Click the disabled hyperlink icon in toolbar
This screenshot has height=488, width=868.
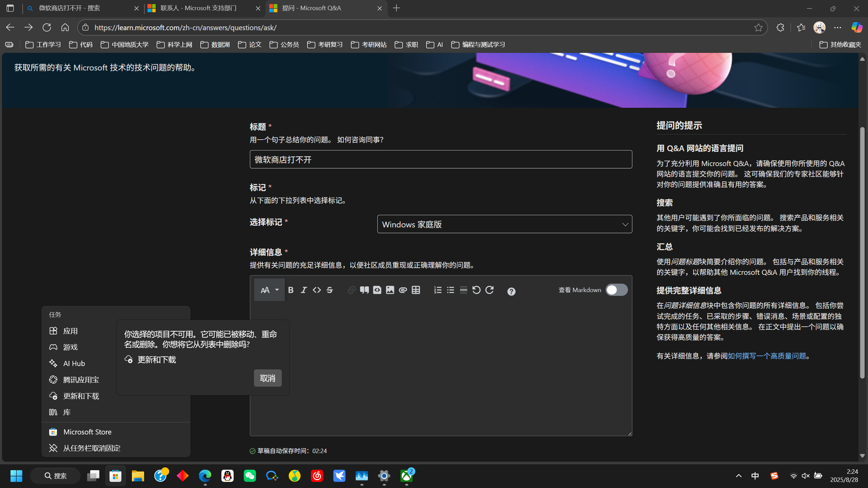tap(352, 290)
